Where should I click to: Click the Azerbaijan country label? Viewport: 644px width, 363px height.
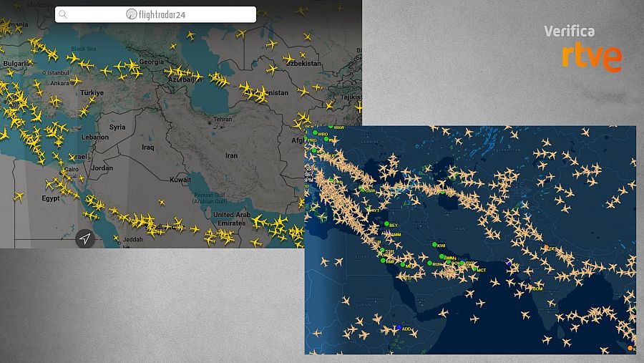click(x=185, y=79)
